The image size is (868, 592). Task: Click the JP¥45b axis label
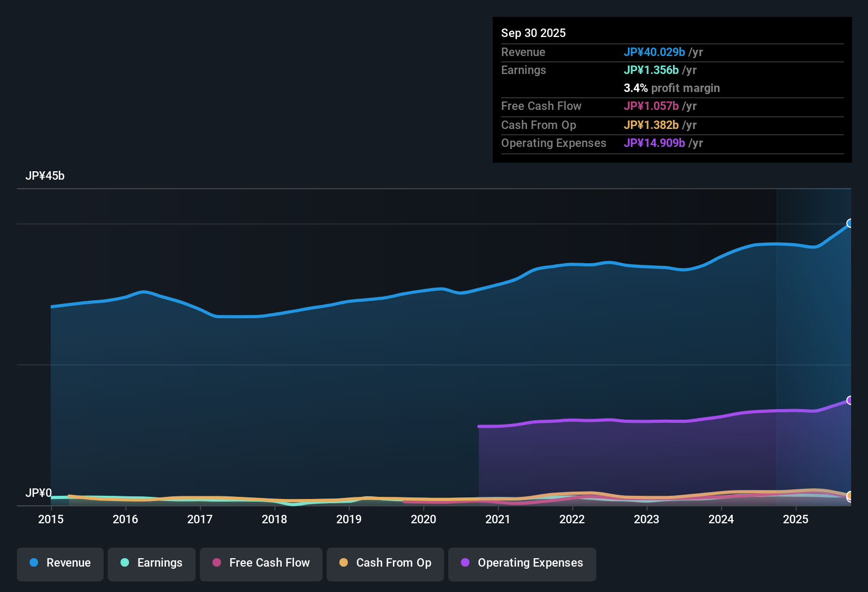45,175
